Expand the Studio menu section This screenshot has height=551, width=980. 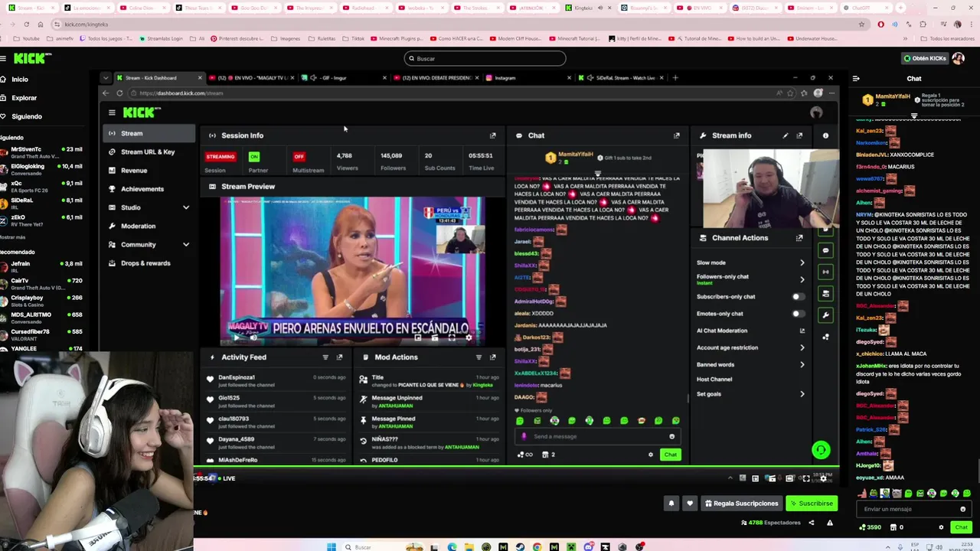point(149,207)
